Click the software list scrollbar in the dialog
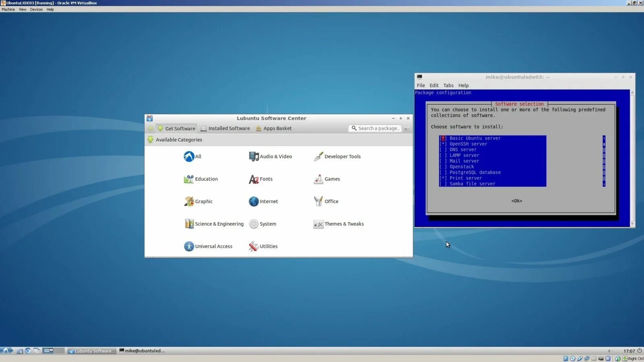 click(x=604, y=161)
